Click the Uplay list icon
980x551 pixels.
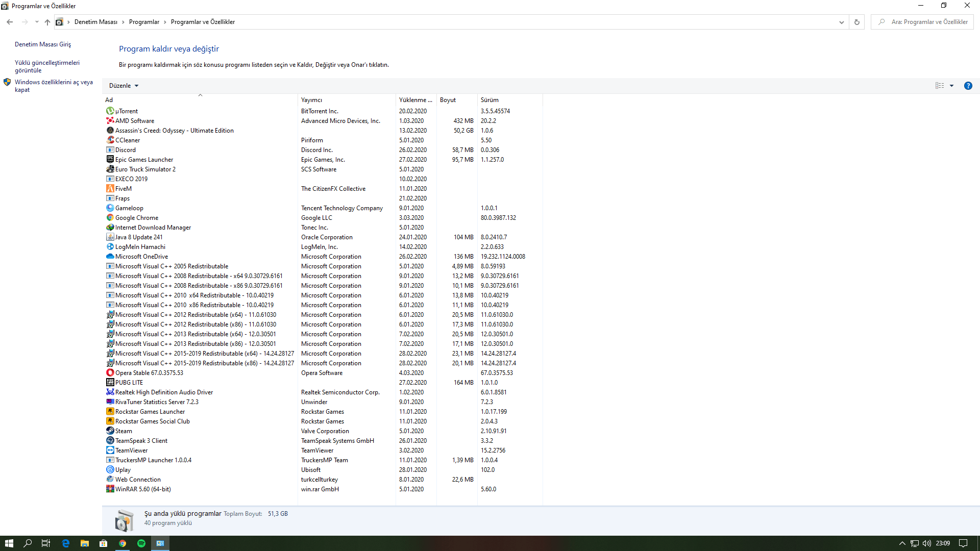tap(110, 470)
